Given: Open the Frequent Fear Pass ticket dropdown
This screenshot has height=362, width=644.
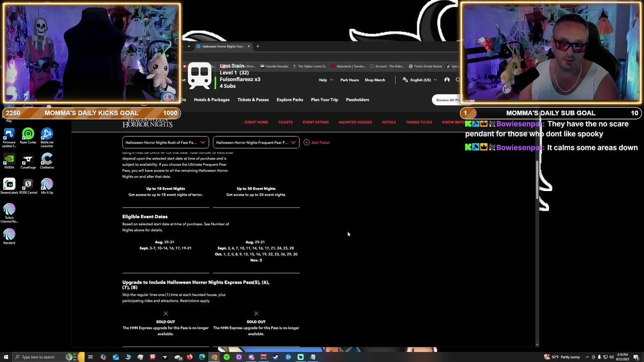Looking at the screenshot, I should 256,142.
